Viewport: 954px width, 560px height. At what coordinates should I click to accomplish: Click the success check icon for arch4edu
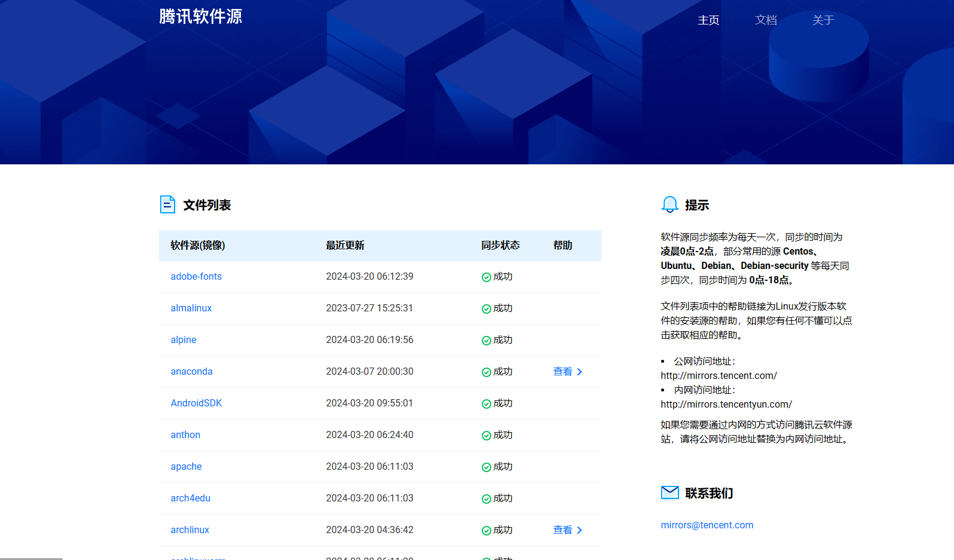[x=487, y=499]
